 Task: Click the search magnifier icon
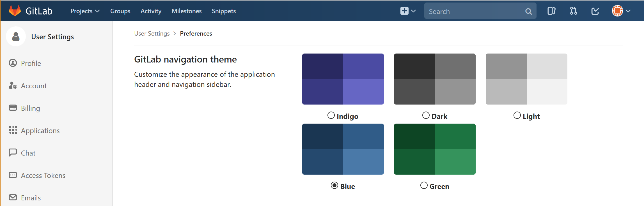coord(528,11)
